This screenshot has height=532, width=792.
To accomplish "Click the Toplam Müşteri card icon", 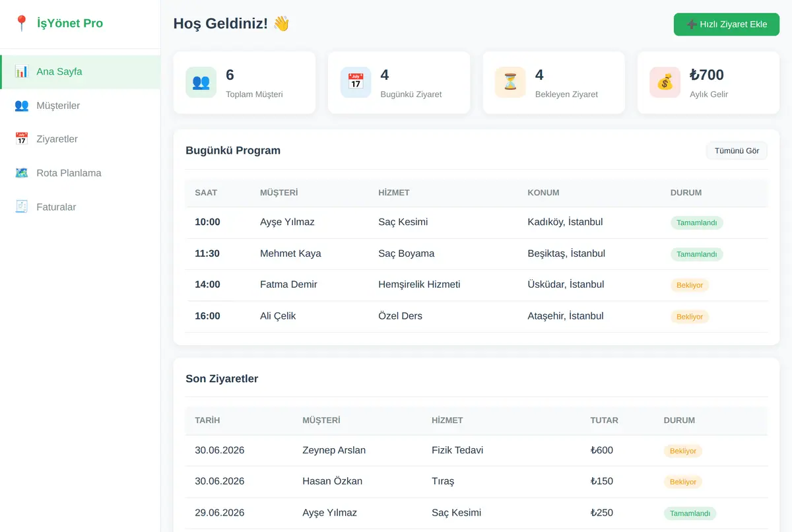I will (201, 83).
